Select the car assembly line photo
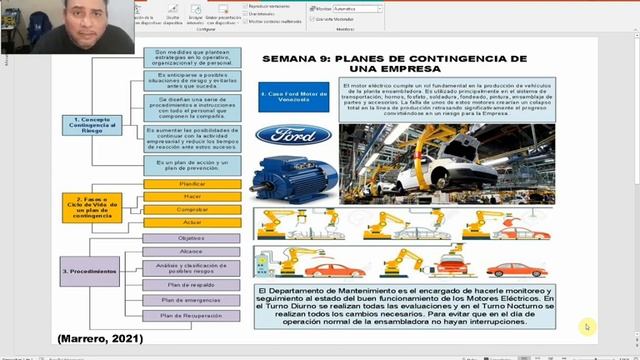Image resolution: width=640 pixels, height=360 pixels. [x=447, y=164]
